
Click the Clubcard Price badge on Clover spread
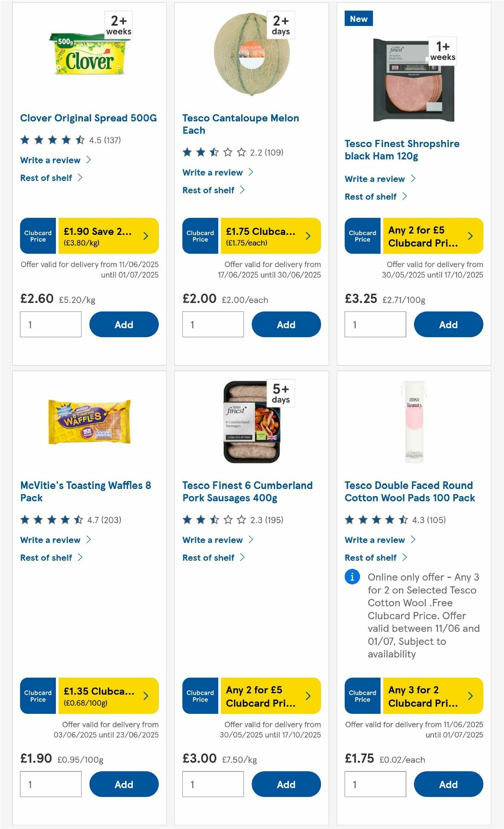[37, 236]
